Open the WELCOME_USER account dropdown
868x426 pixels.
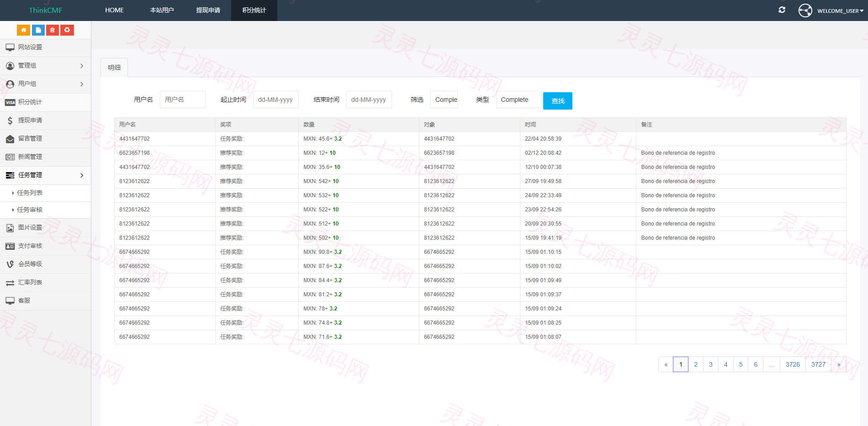(840, 11)
